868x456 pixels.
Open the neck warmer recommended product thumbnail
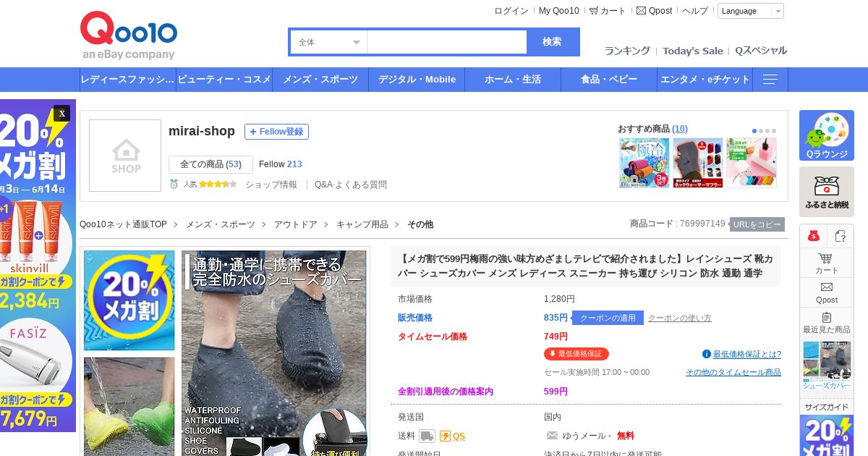click(698, 163)
